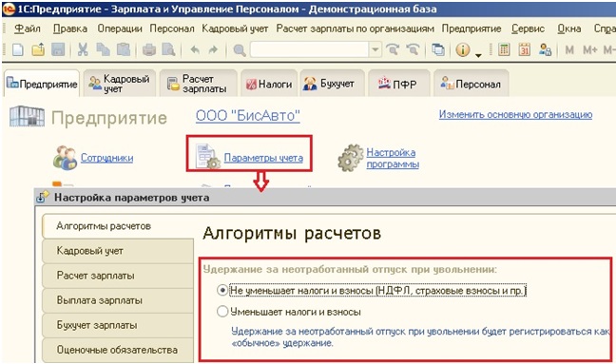
Task: Click the yellow Help info icon
Action: [x=463, y=49]
